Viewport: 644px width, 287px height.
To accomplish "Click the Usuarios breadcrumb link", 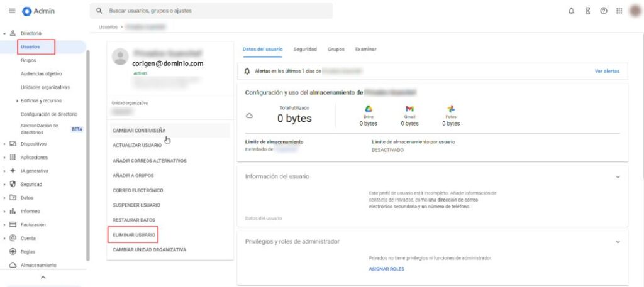I will 108,27.
